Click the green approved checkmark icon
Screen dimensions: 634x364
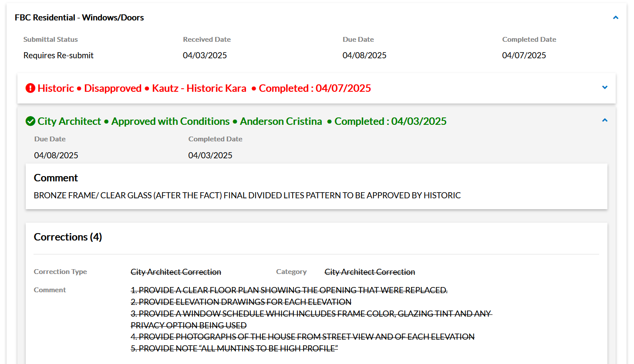coord(30,121)
